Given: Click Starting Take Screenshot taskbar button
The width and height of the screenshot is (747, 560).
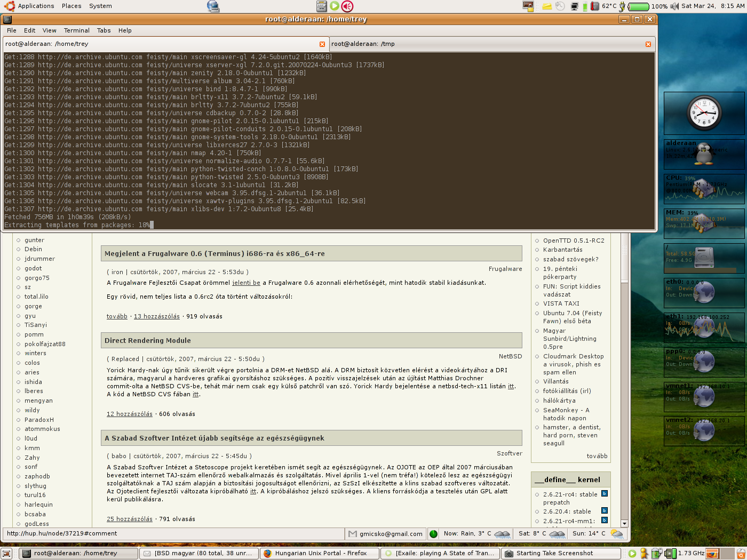Looking at the screenshot, I should (x=561, y=554).
